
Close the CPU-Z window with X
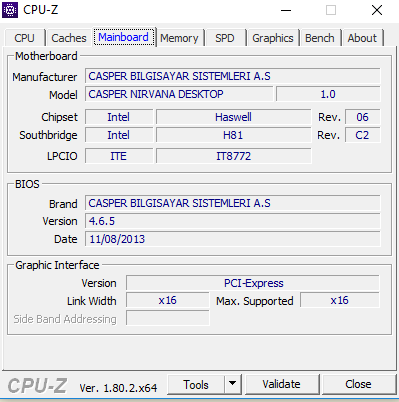[377, 10]
